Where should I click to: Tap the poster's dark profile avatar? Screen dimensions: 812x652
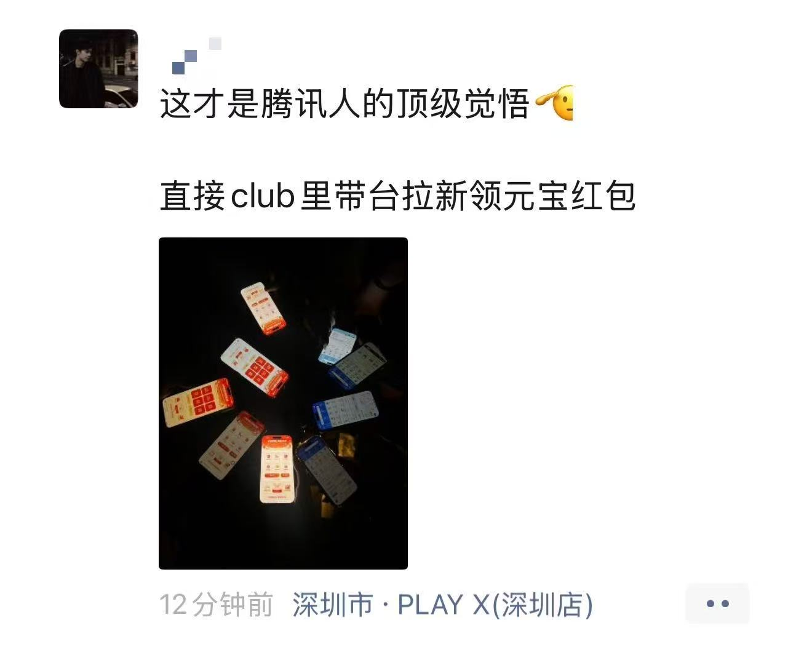(98, 68)
